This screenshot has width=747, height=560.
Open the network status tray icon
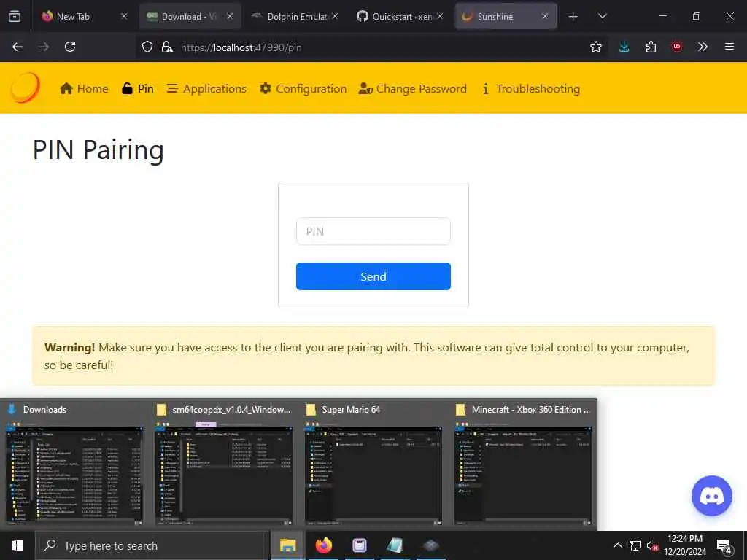click(x=635, y=545)
